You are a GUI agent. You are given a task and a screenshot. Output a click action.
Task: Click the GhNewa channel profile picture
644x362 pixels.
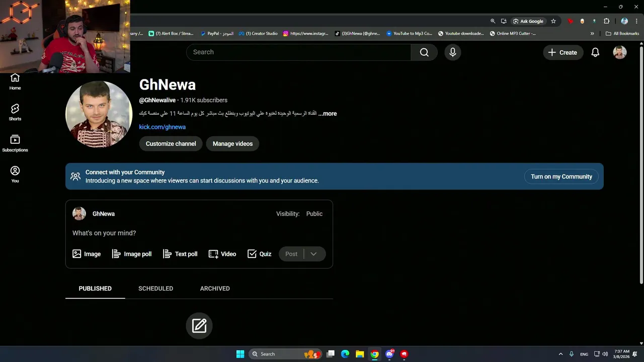(99, 114)
